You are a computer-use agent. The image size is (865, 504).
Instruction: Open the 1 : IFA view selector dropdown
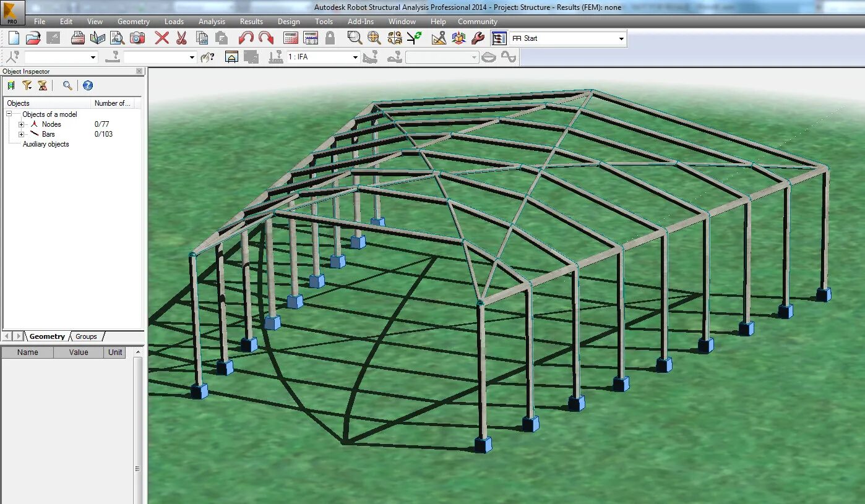tap(355, 57)
